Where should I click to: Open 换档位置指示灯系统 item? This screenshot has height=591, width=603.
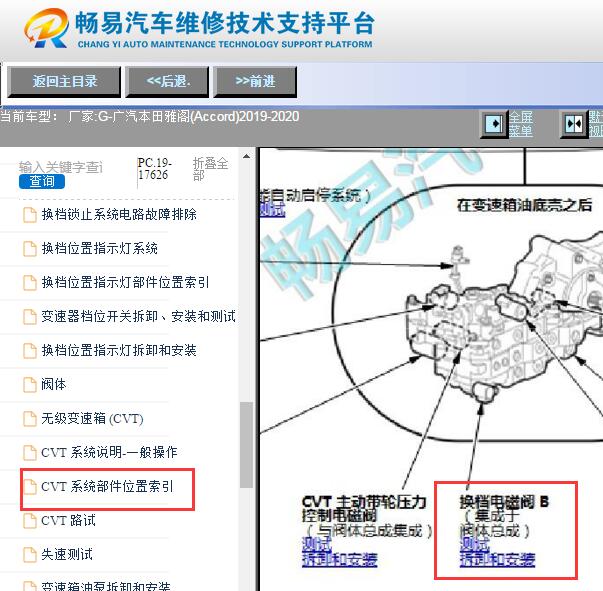[100, 248]
